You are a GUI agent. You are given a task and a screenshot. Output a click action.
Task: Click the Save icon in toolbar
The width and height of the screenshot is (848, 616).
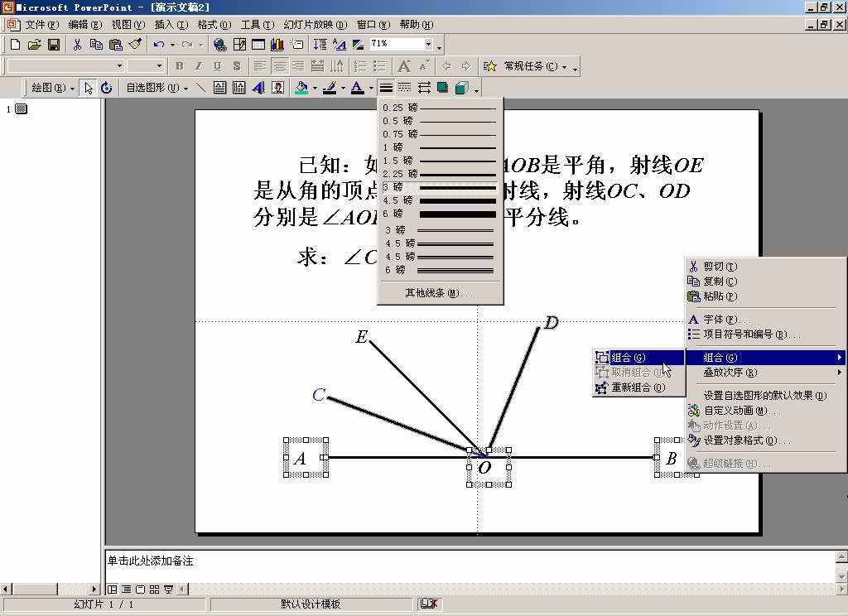point(54,45)
